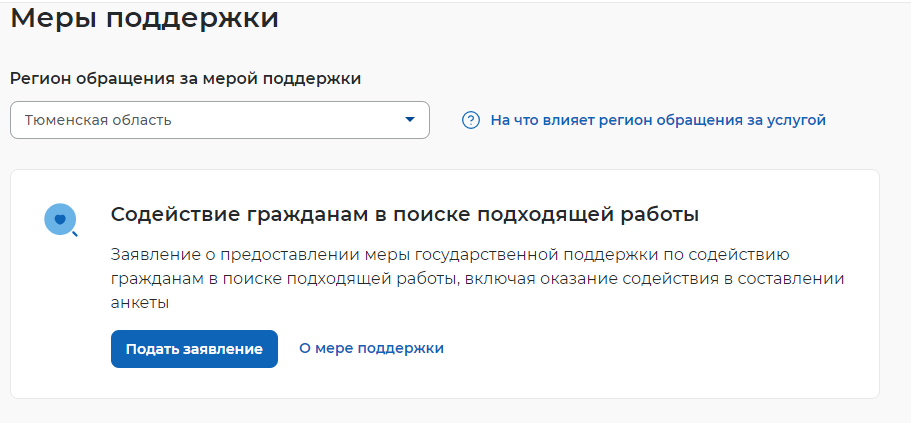Open link На что влияет регион обращения
Screen dimensions: 911x423
pyautogui.click(x=658, y=120)
